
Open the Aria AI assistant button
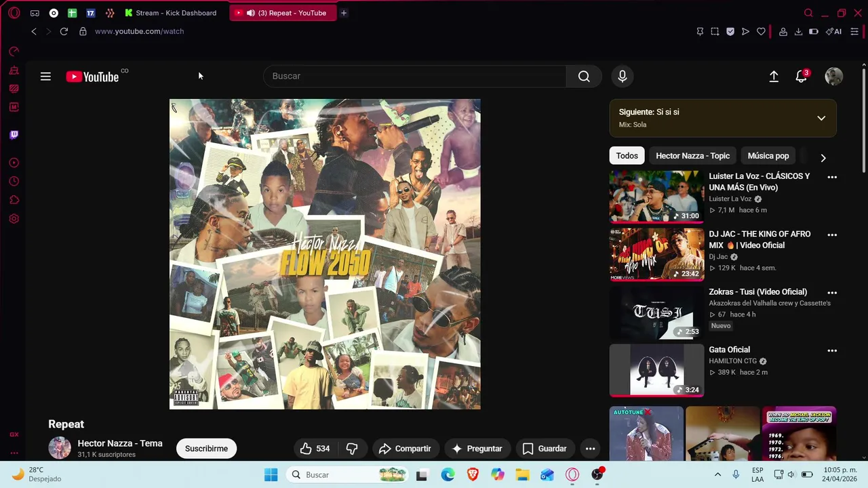click(x=834, y=31)
